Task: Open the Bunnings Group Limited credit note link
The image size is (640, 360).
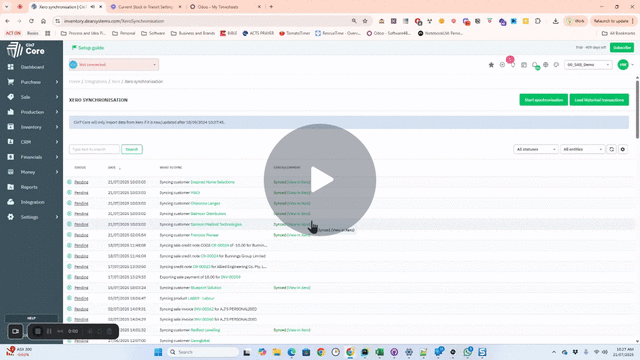Action: 210,256
